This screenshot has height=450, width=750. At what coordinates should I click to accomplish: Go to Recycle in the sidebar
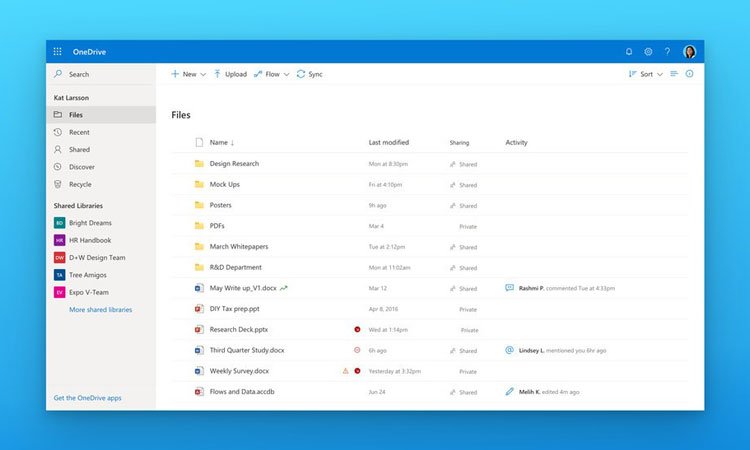click(80, 184)
